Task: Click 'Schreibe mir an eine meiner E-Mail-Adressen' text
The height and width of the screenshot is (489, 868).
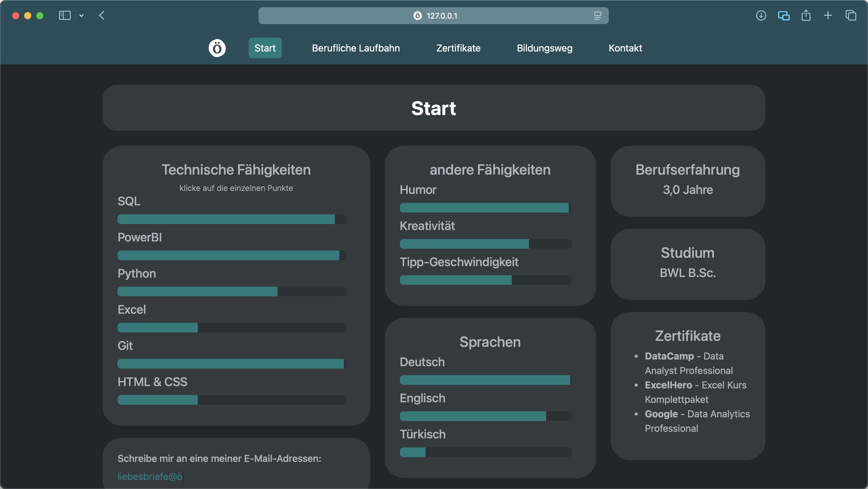Action: [219, 459]
